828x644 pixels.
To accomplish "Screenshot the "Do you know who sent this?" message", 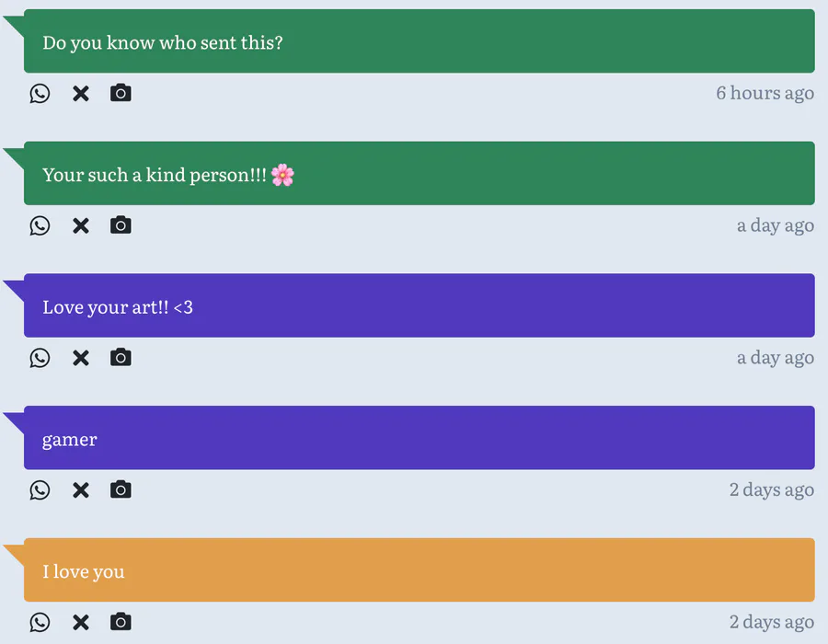I will (121, 92).
